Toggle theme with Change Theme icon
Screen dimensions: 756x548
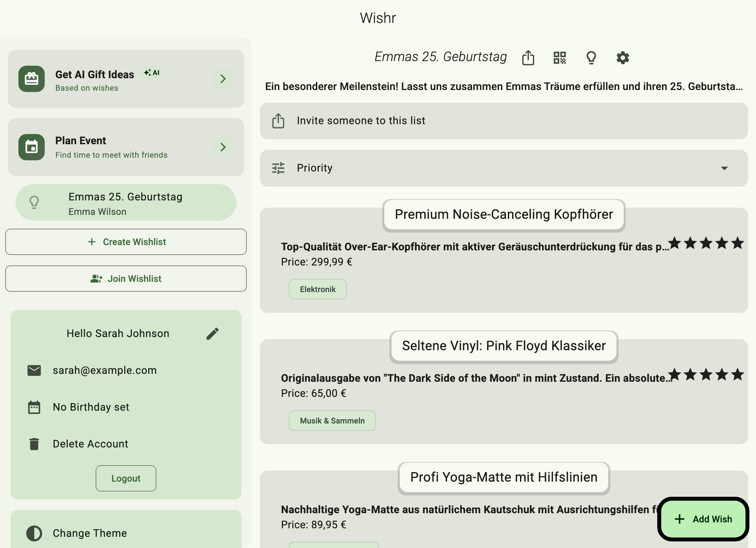click(34, 533)
